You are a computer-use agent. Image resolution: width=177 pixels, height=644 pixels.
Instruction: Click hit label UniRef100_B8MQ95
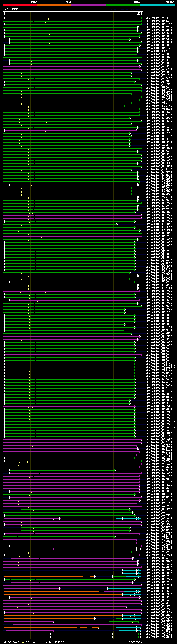(159, 439)
